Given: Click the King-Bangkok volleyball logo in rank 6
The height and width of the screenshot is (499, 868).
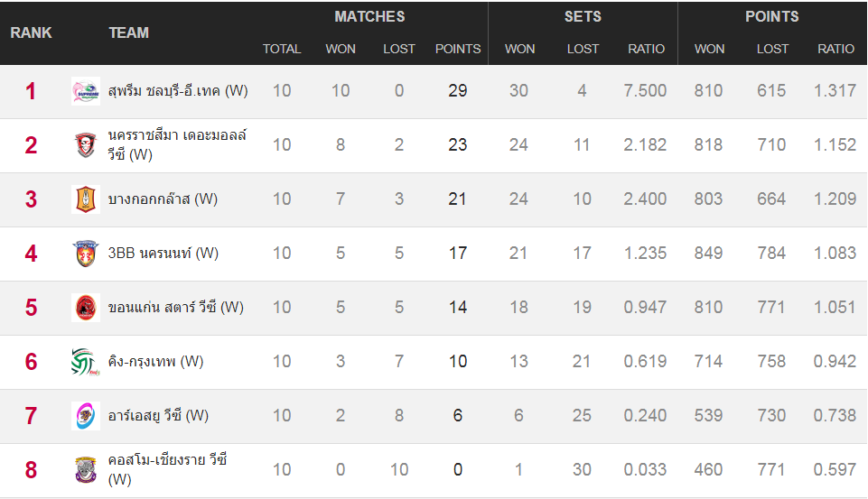Looking at the screenshot, I should (x=85, y=362).
